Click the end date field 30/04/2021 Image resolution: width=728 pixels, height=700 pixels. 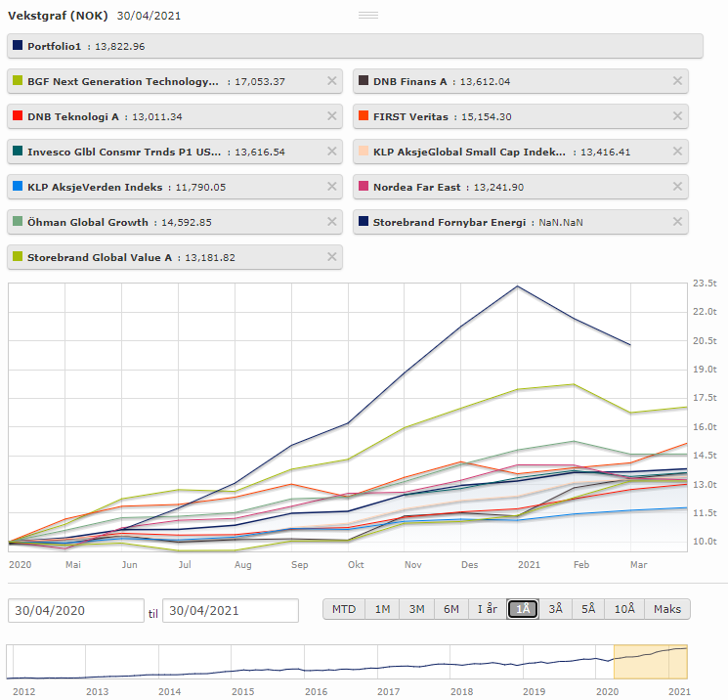click(x=231, y=610)
